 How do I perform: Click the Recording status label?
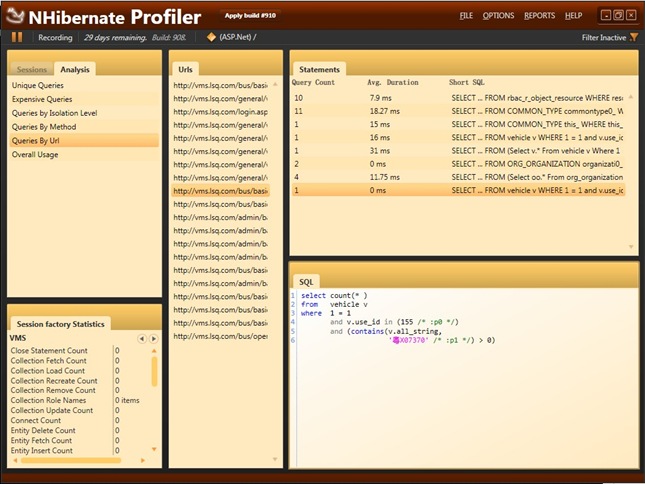tap(55, 37)
